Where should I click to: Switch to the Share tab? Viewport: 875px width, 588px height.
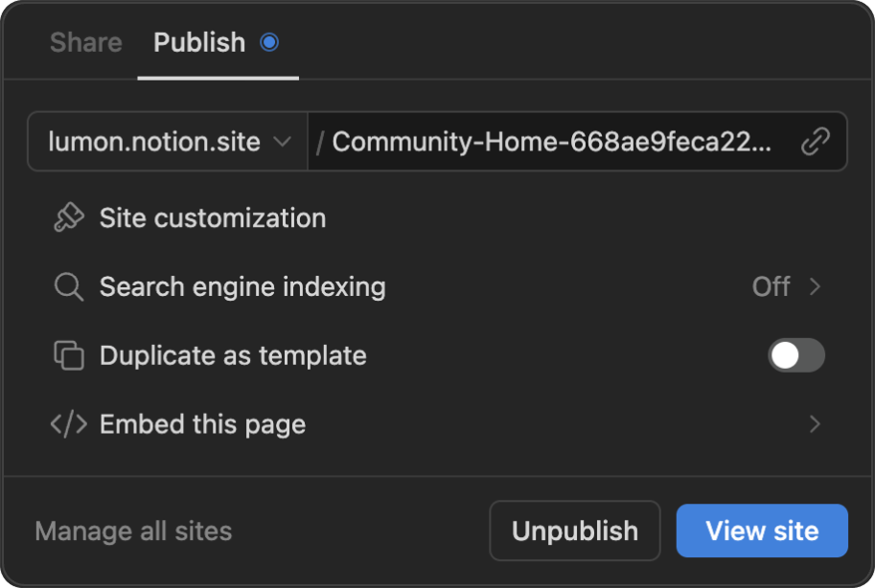[x=86, y=42]
